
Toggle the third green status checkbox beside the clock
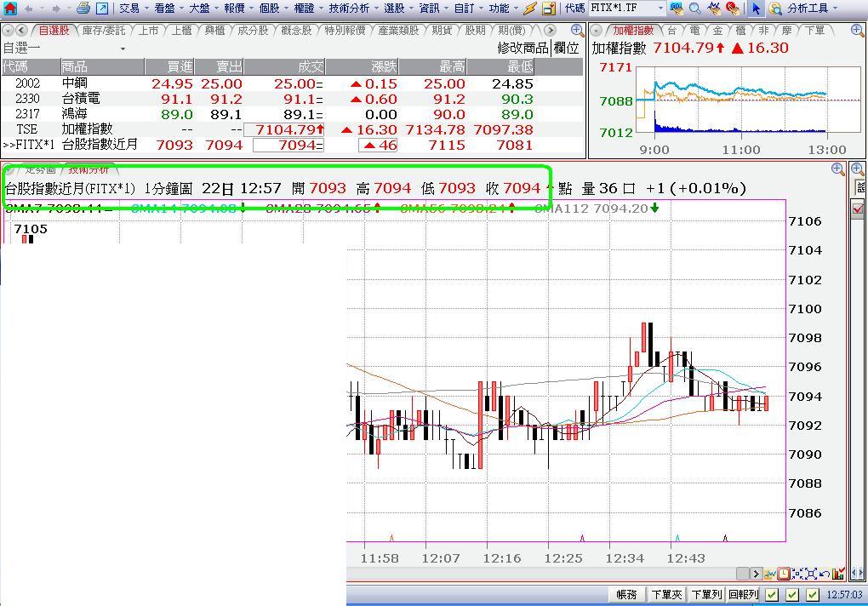(812, 595)
